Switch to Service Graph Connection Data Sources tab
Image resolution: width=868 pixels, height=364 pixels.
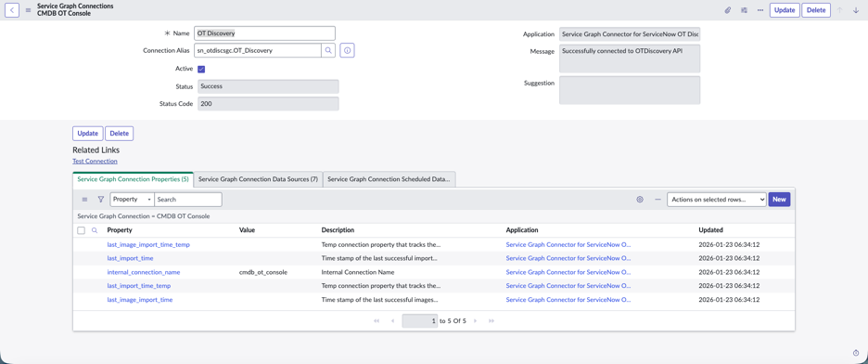point(258,179)
